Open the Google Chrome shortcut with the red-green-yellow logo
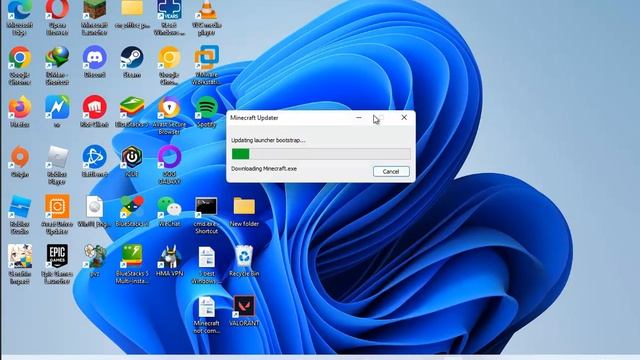The height and width of the screenshot is (360, 640). point(20,65)
